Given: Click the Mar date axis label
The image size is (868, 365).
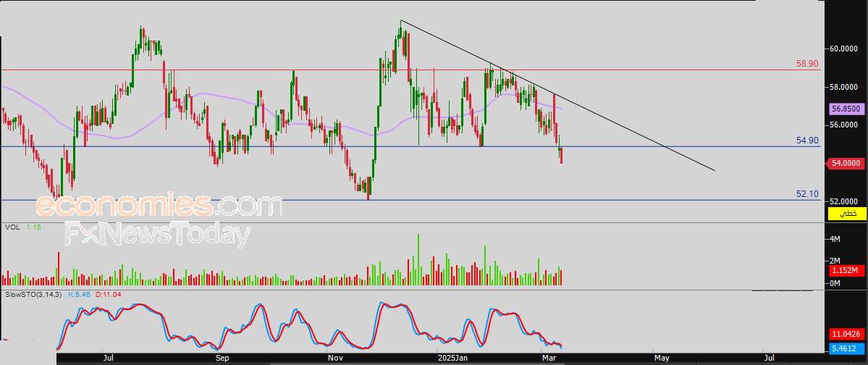Looking at the screenshot, I should pyautogui.click(x=549, y=358).
